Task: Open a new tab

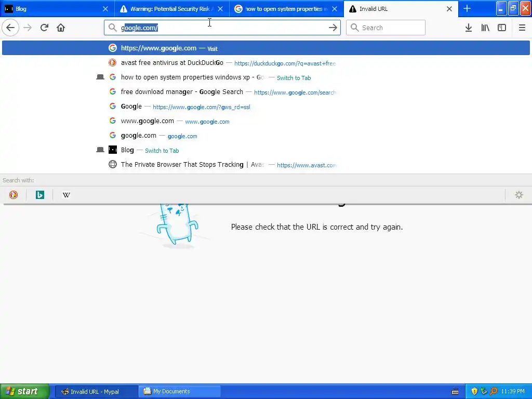Action: click(x=467, y=8)
